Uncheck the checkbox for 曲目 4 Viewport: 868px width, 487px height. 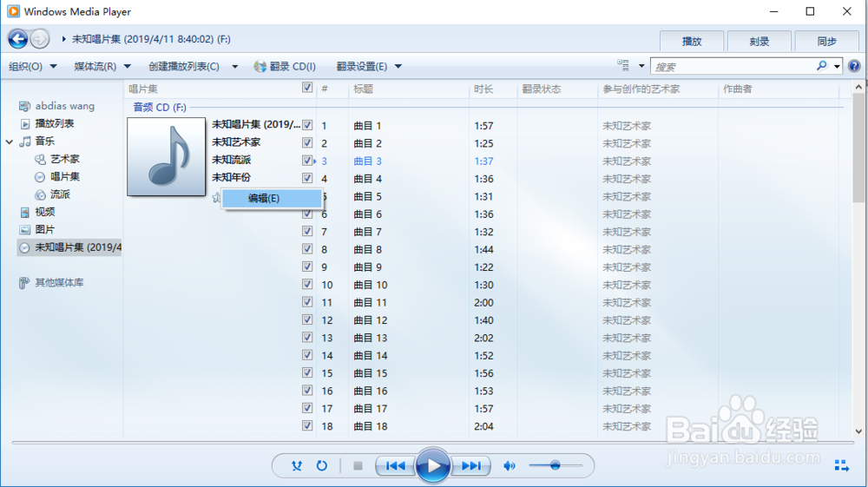(x=307, y=178)
